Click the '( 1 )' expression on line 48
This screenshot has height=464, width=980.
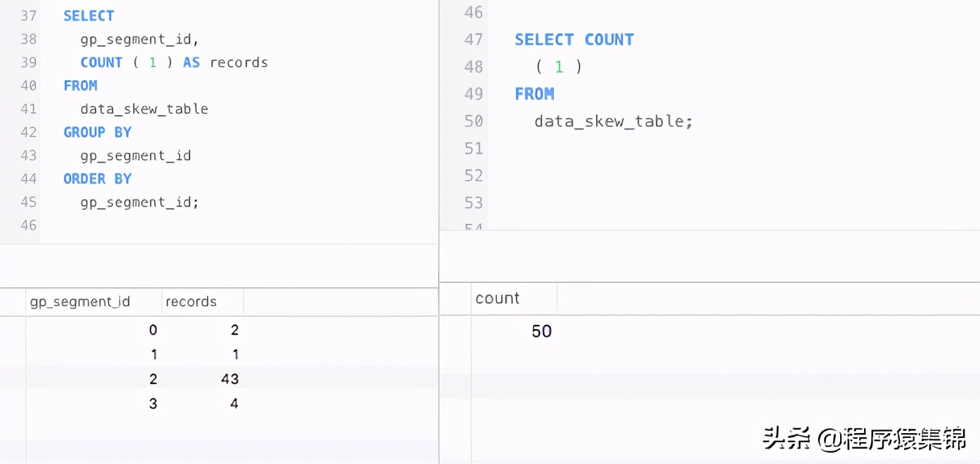pos(559,67)
